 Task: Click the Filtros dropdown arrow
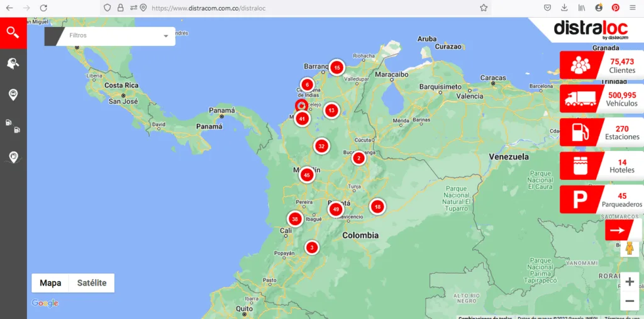click(166, 36)
